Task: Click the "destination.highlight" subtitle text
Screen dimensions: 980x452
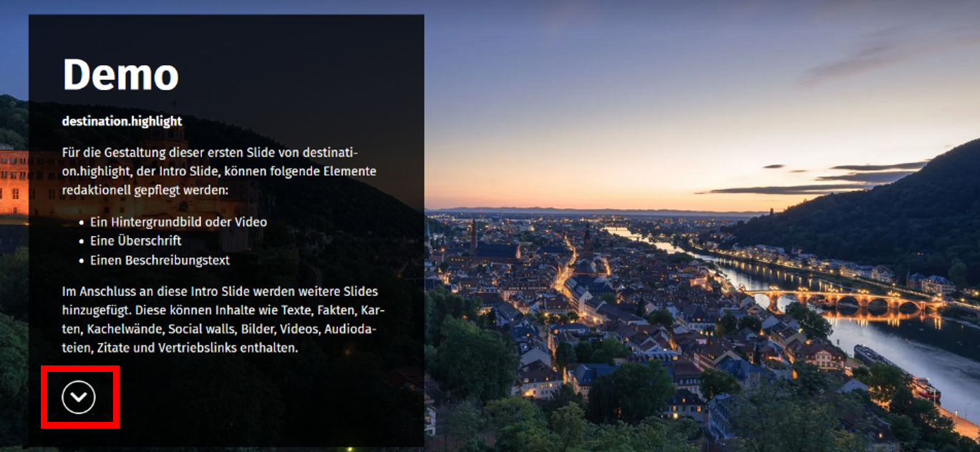Action: pyautogui.click(x=122, y=121)
